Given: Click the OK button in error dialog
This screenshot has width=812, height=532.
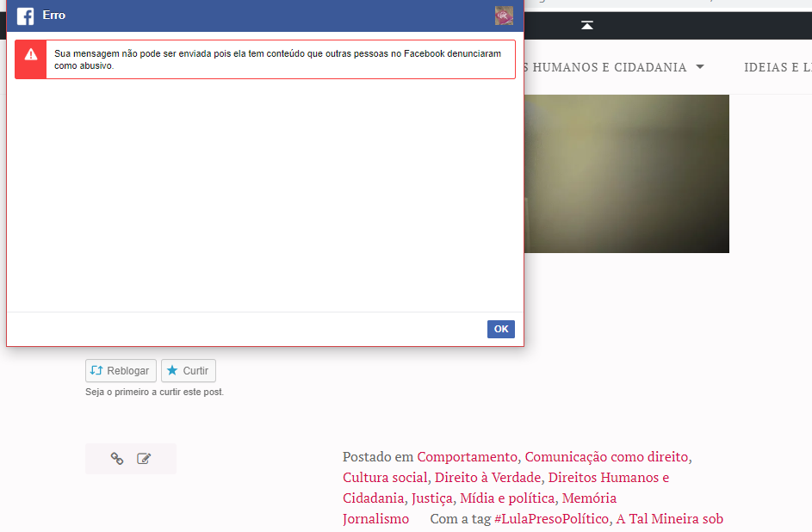Looking at the screenshot, I should pos(500,329).
